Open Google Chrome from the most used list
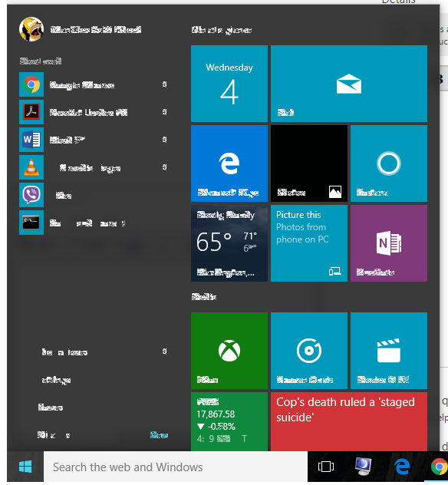 (x=93, y=84)
